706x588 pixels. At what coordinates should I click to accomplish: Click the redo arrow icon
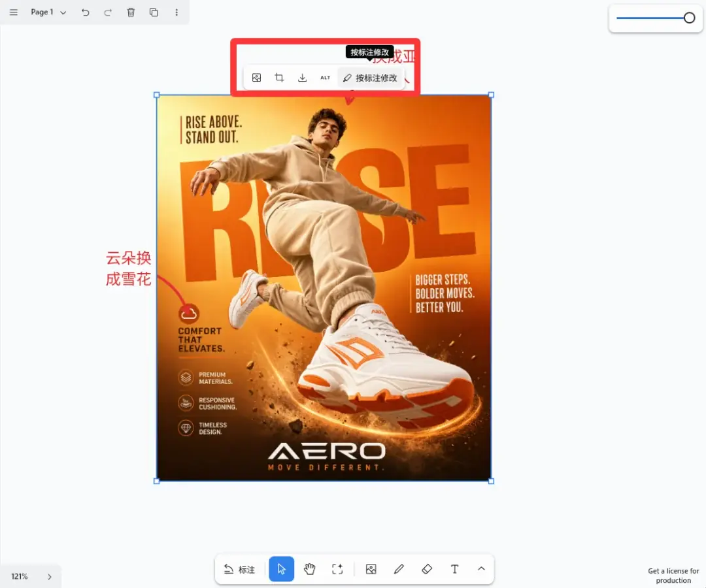(x=108, y=12)
